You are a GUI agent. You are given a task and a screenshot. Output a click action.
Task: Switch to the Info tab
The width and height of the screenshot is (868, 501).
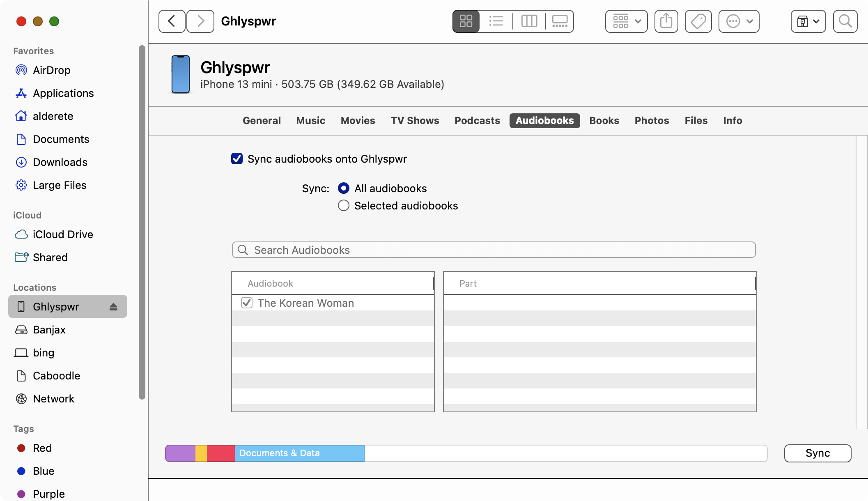point(733,121)
